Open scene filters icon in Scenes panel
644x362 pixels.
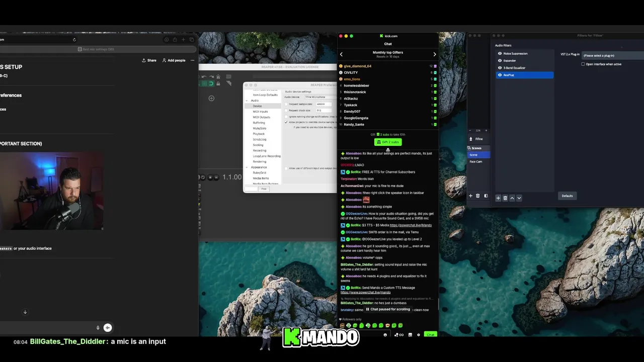click(486, 196)
